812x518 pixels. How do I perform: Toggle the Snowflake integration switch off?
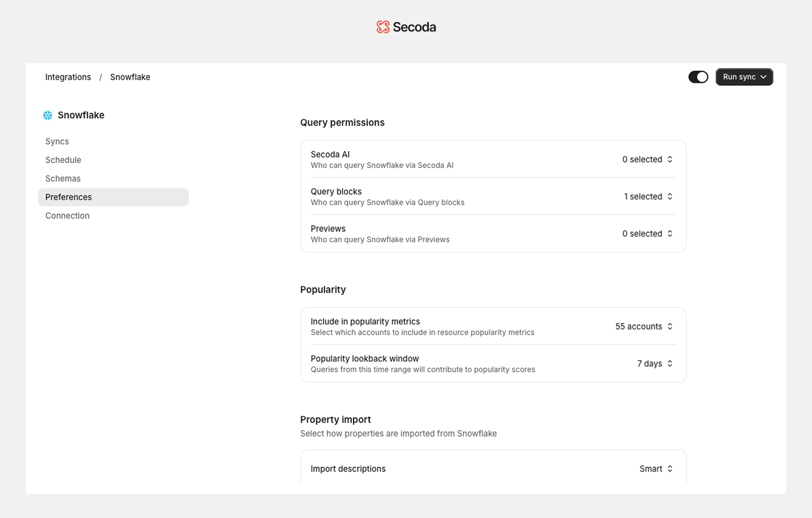pyautogui.click(x=698, y=77)
